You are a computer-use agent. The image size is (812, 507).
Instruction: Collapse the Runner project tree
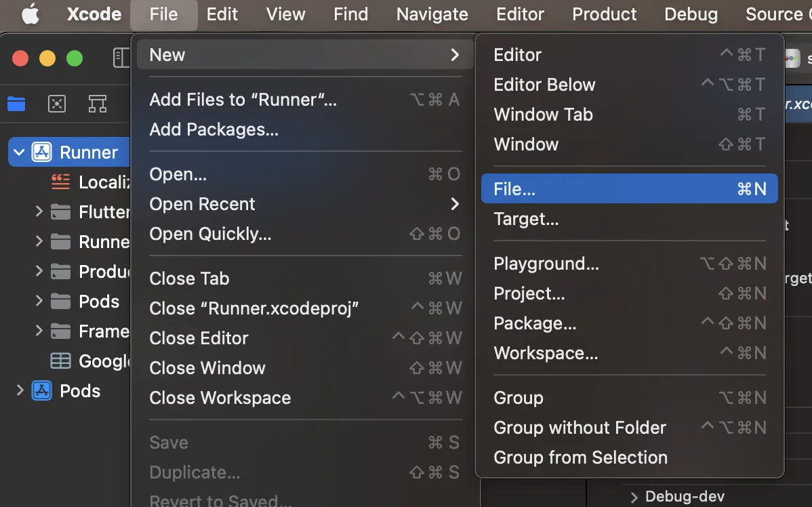tap(19, 153)
